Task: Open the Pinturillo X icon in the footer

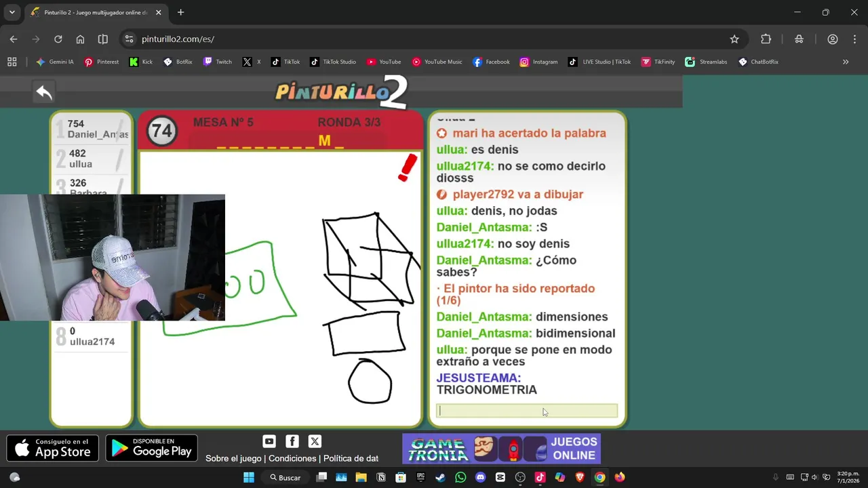Action: [x=315, y=441]
